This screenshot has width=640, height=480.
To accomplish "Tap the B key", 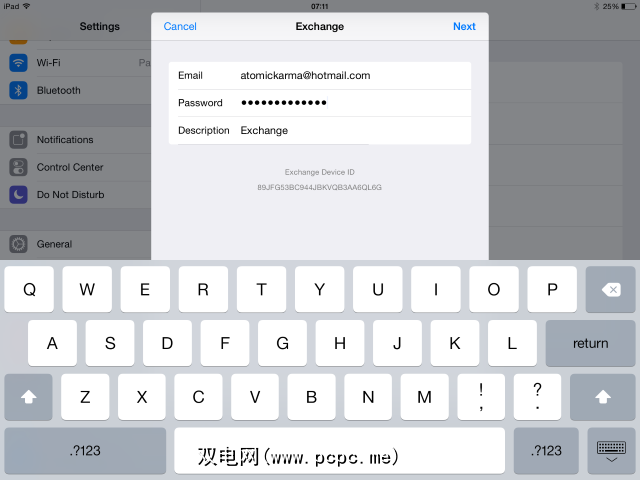I will (x=311, y=397).
